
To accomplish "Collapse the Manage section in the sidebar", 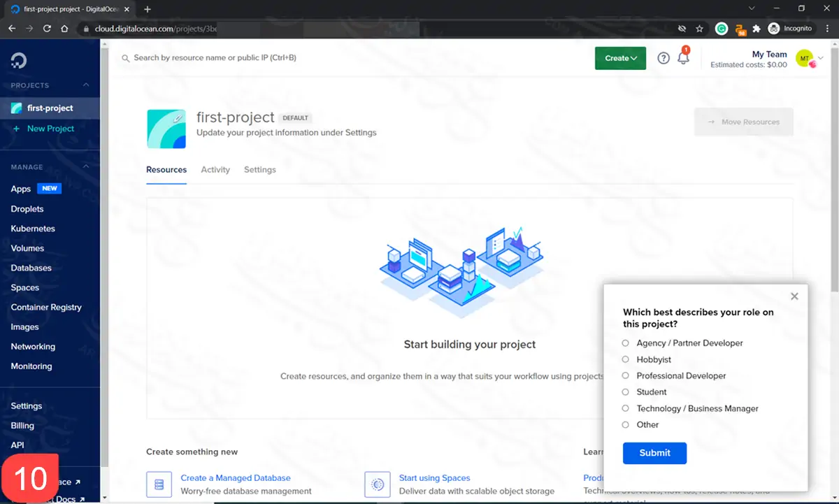I will point(86,167).
